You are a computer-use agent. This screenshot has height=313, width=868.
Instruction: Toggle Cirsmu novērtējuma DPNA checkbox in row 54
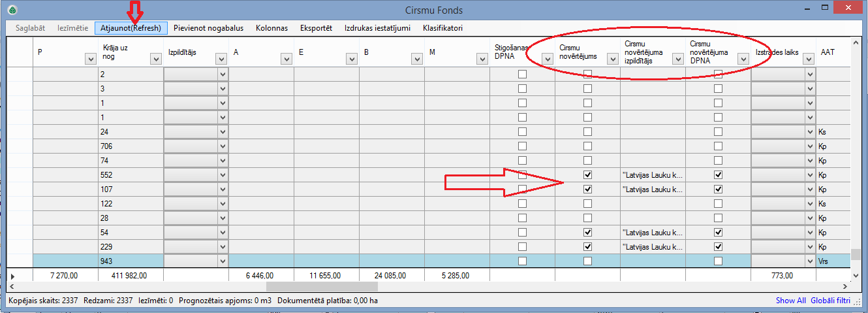[718, 233]
